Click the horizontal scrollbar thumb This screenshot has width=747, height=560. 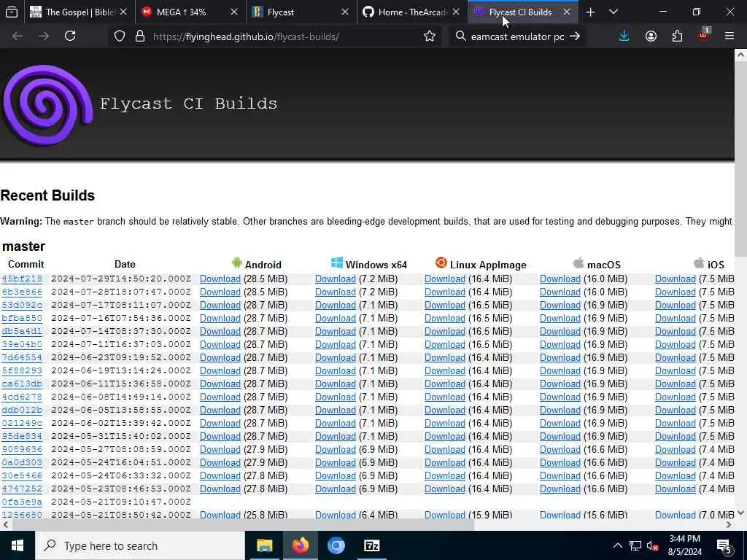[x=243, y=524]
